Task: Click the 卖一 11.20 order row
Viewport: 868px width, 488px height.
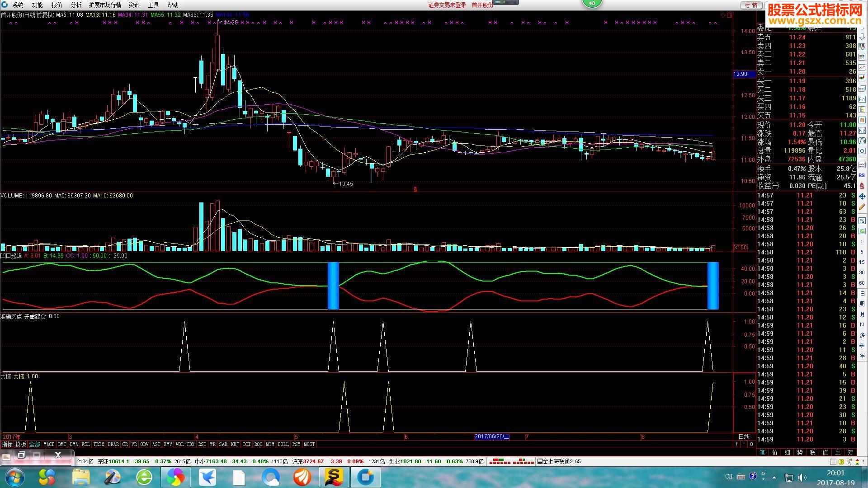Action: tap(807, 71)
